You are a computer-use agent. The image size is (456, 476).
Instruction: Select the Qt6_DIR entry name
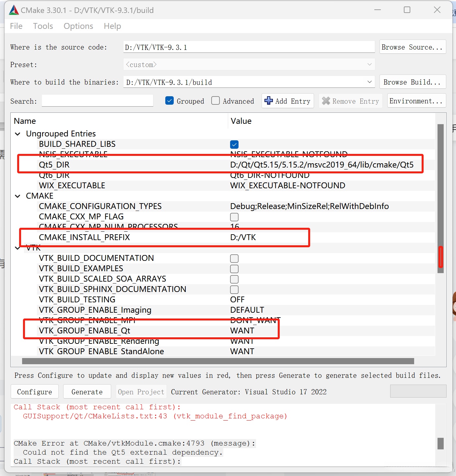(54, 175)
